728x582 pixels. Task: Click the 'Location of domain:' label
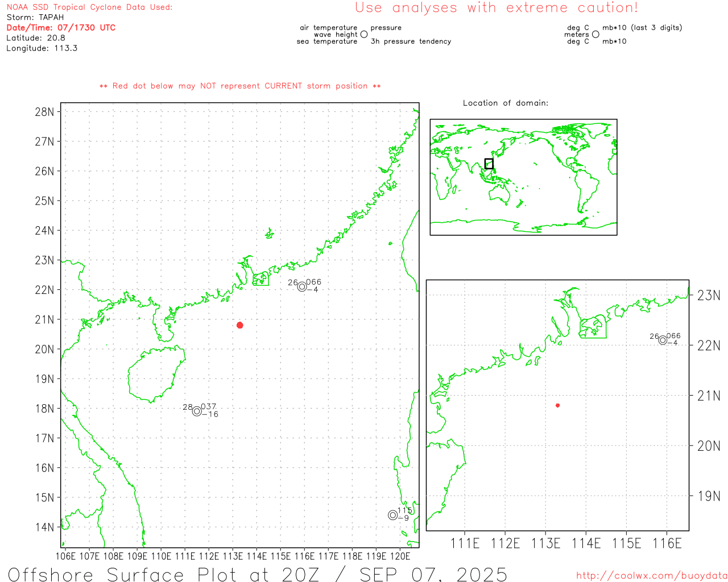(x=506, y=103)
